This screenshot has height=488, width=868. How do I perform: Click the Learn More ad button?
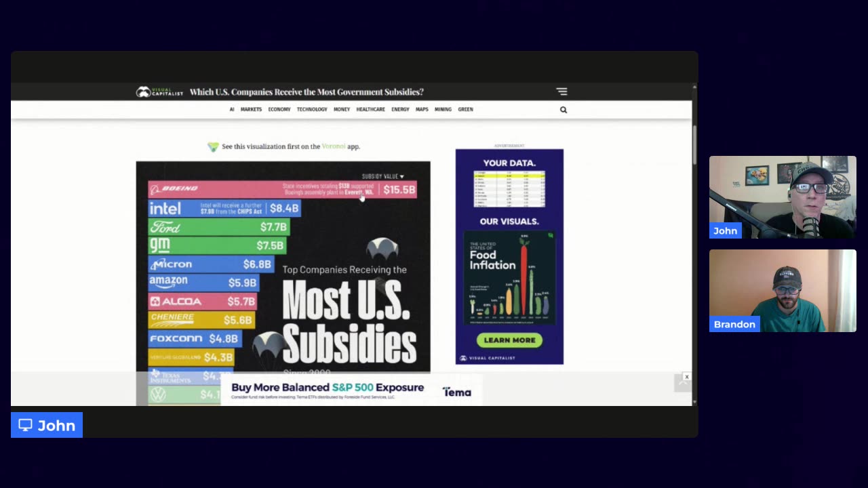coord(509,340)
